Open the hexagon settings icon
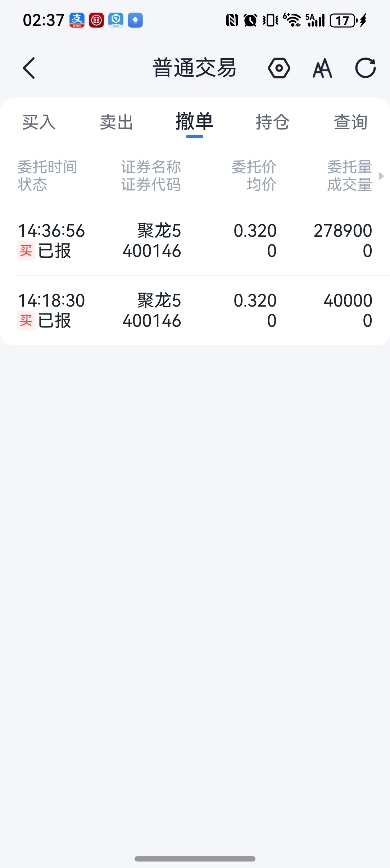Screen dimensions: 390x868 (x=279, y=68)
